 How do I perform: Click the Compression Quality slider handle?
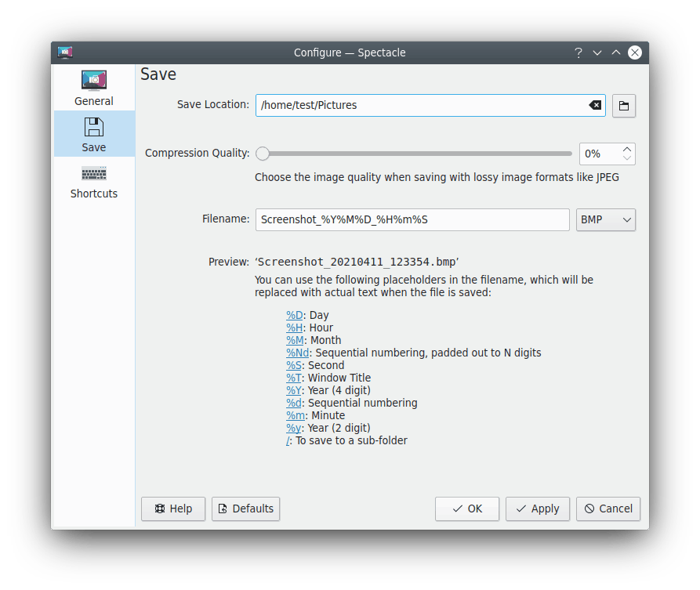tap(263, 154)
